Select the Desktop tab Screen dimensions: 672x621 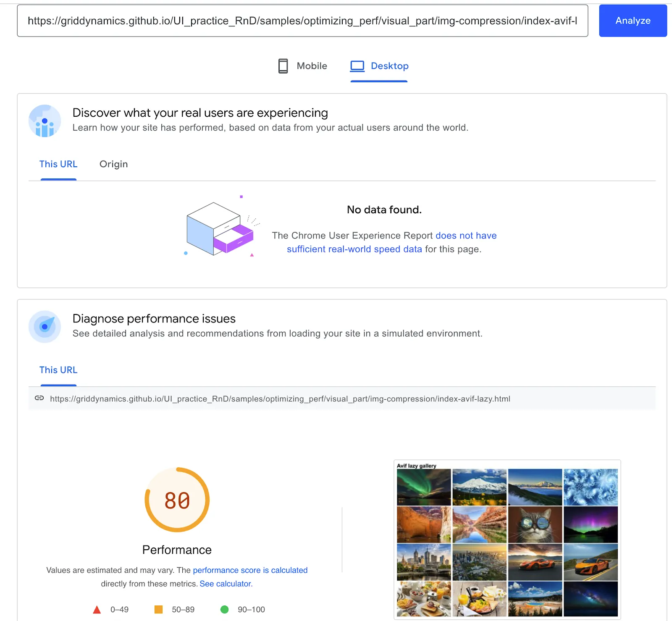379,66
